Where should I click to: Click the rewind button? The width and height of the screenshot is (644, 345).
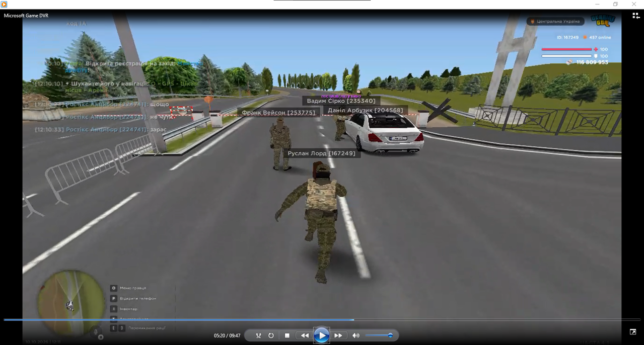tap(305, 335)
